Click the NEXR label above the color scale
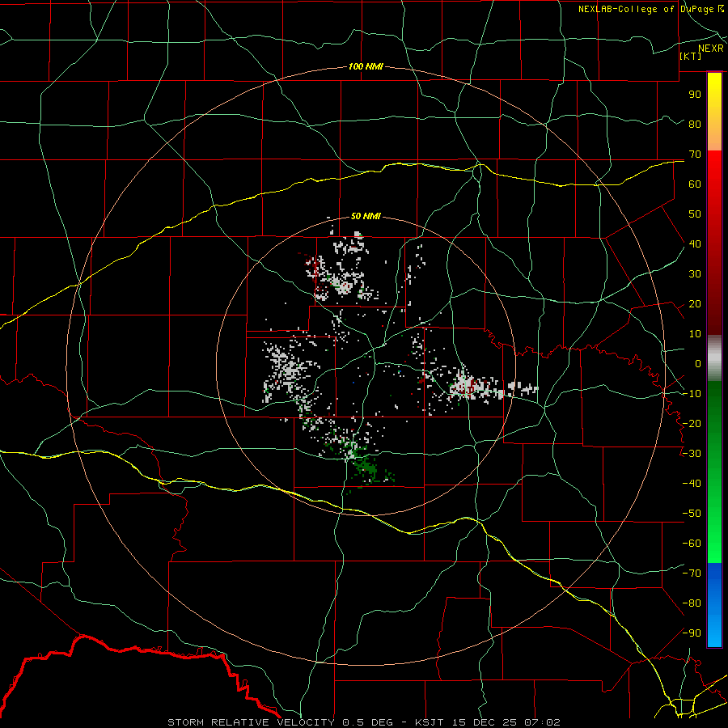Image resolution: width=728 pixels, height=728 pixels. point(711,49)
